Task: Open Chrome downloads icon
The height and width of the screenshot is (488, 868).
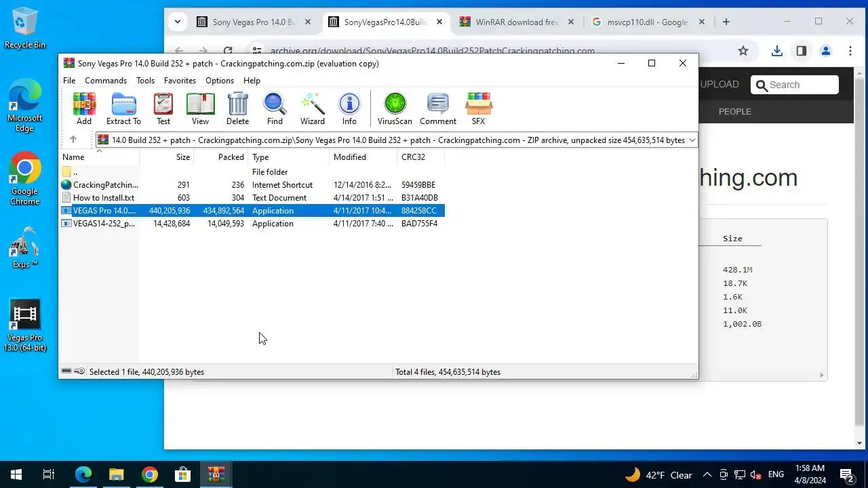Action: click(777, 51)
